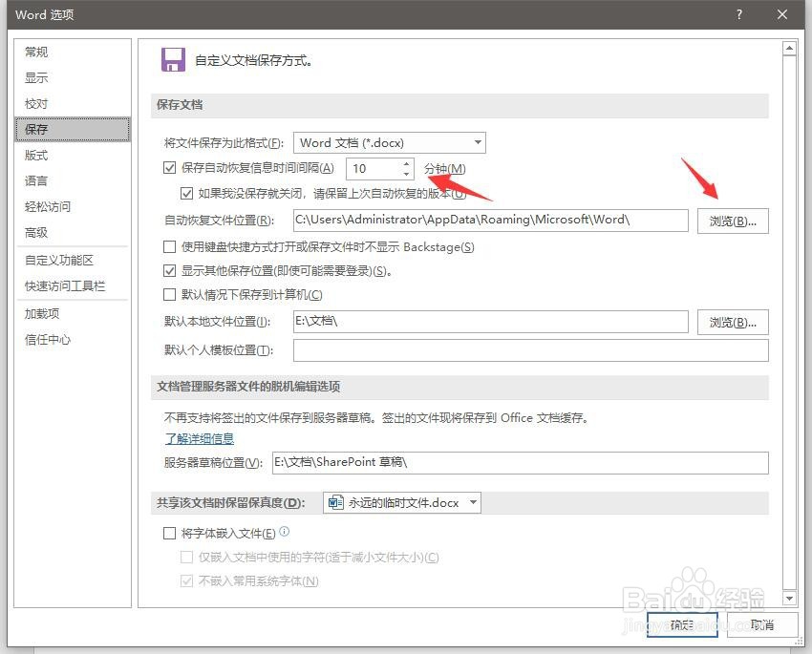
Task: Toggle 仅嵌入文档中使用的字符 checkbox
Action: pyautogui.click(x=186, y=558)
